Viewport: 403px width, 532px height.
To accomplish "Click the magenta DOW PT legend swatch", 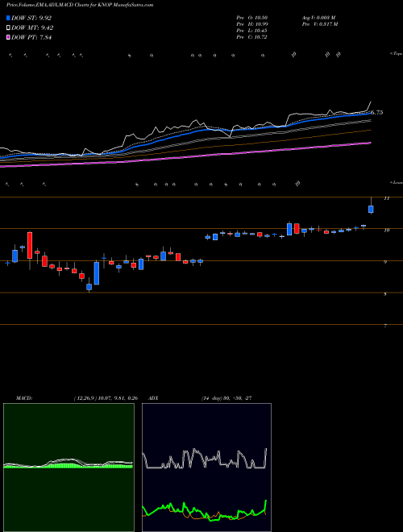I will tap(9, 38).
